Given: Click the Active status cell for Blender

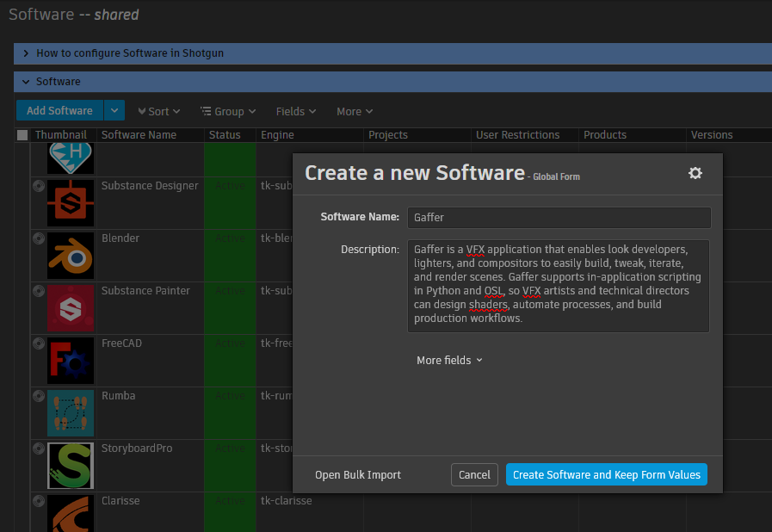Looking at the screenshot, I should [230, 256].
